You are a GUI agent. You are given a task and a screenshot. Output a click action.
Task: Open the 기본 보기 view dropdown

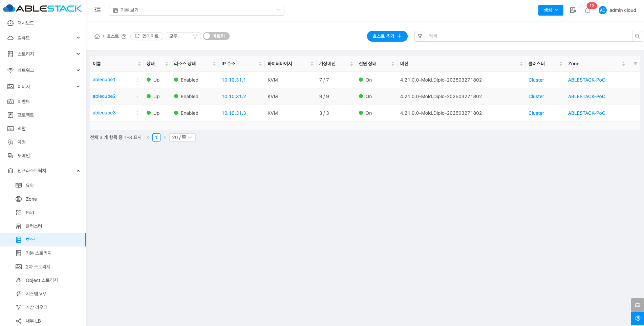click(x=196, y=10)
